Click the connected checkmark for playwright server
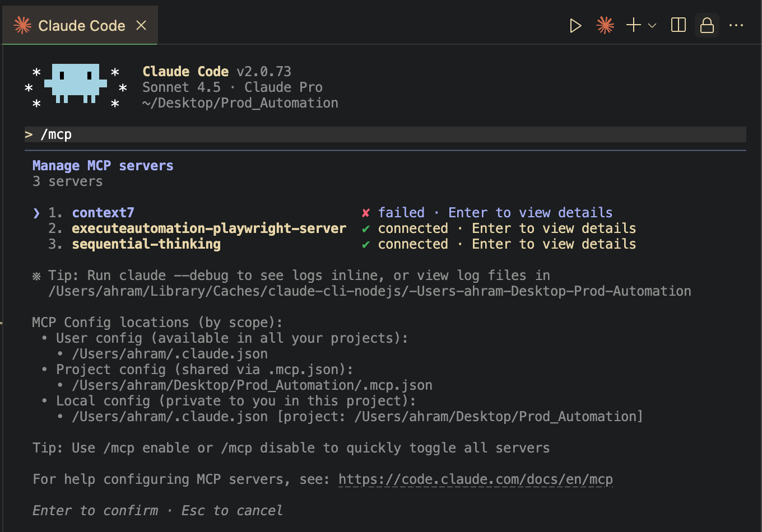Screen dimensions: 762x532 [x=366, y=228]
